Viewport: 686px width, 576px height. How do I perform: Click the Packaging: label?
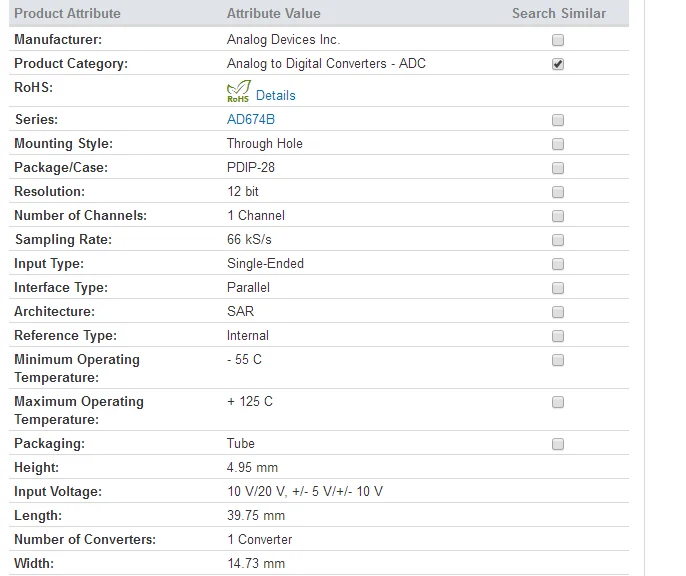(49, 443)
